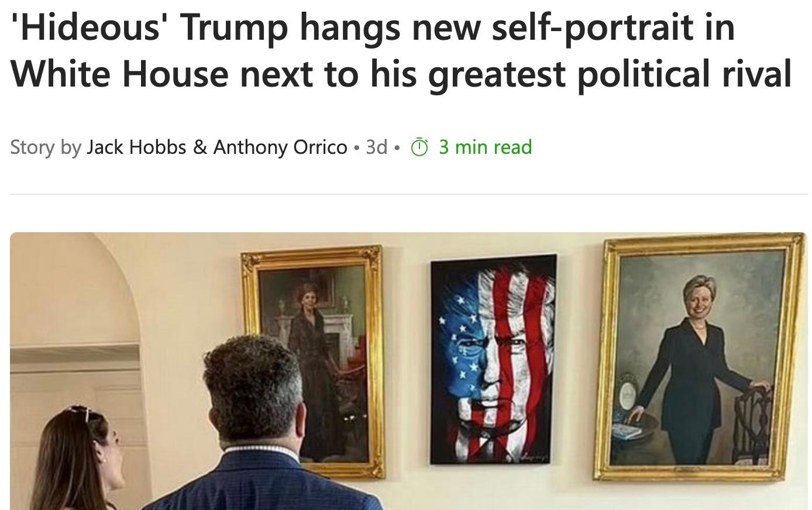Open the American flag face painting

(x=494, y=360)
